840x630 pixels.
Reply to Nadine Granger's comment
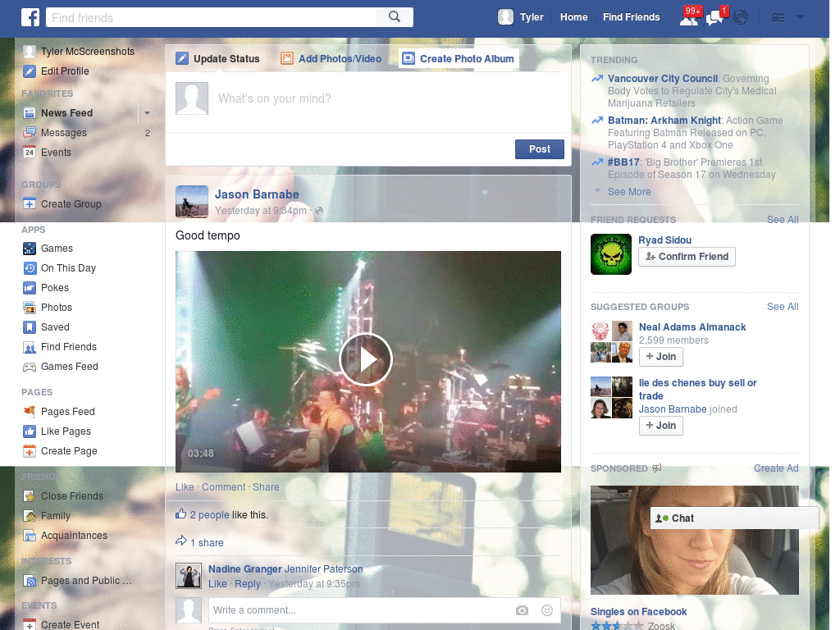pos(248,584)
